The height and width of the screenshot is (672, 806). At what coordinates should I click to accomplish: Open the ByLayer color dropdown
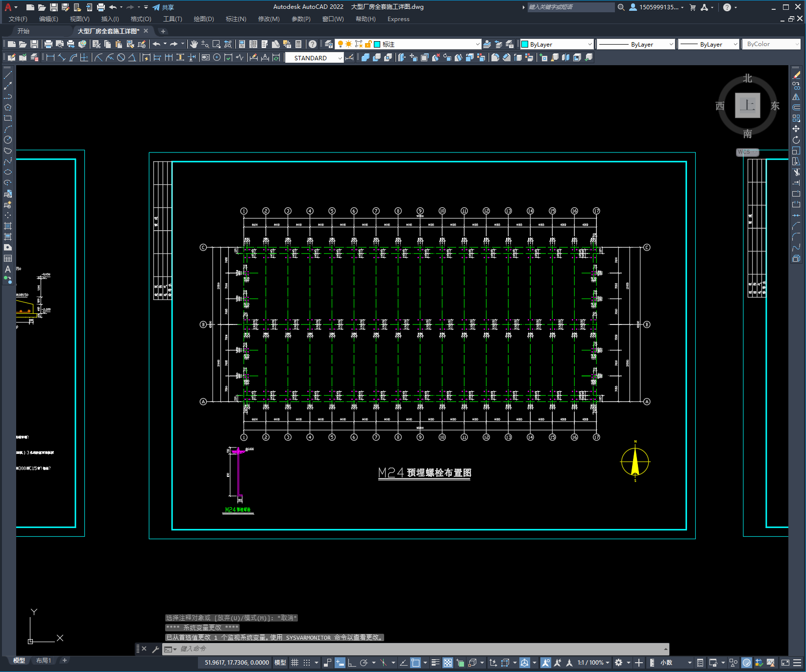(x=557, y=44)
